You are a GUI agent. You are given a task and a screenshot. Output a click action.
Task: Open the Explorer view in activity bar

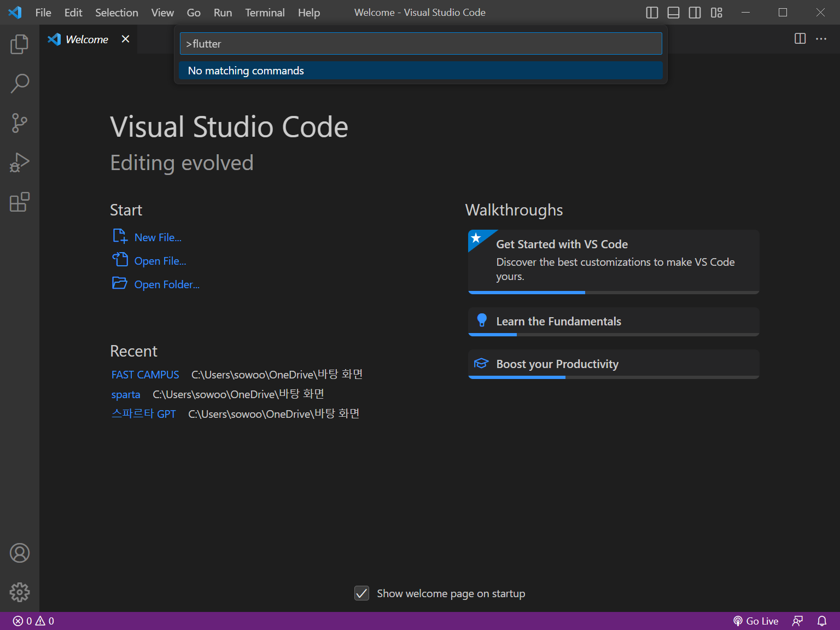click(x=20, y=44)
